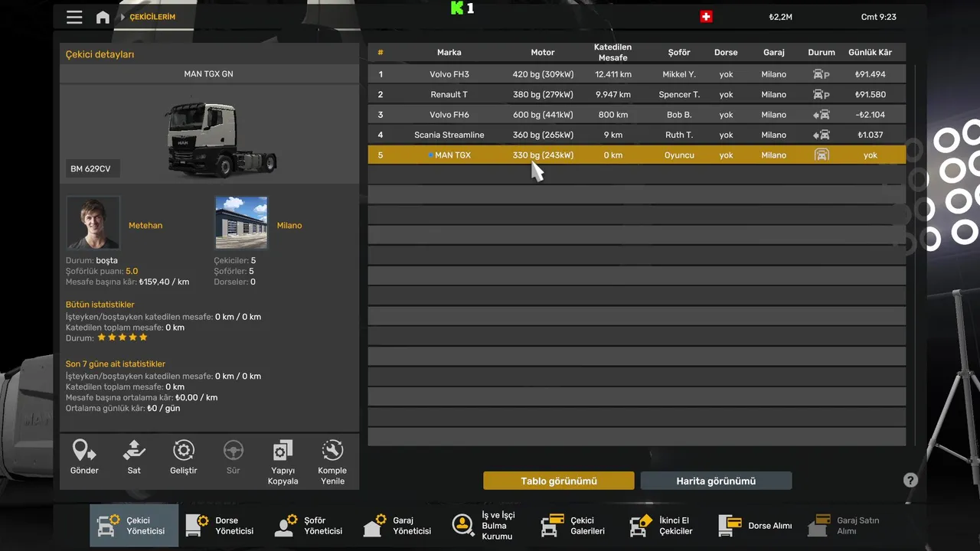Viewport: 980px width, 551px height.
Task: Select the Scania Streamline truck row
Action: pyautogui.click(x=637, y=135)
